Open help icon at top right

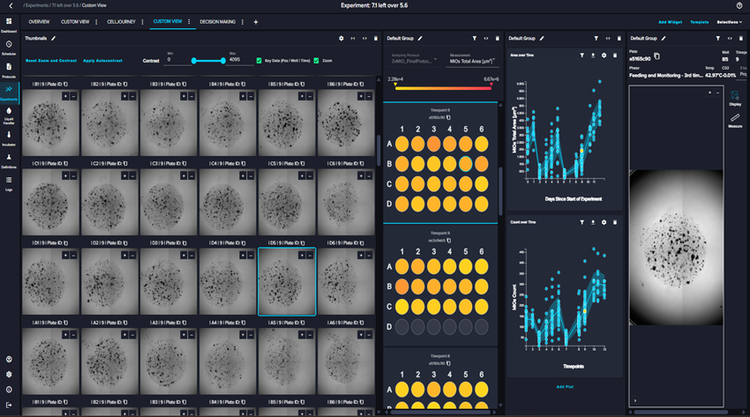739,6
